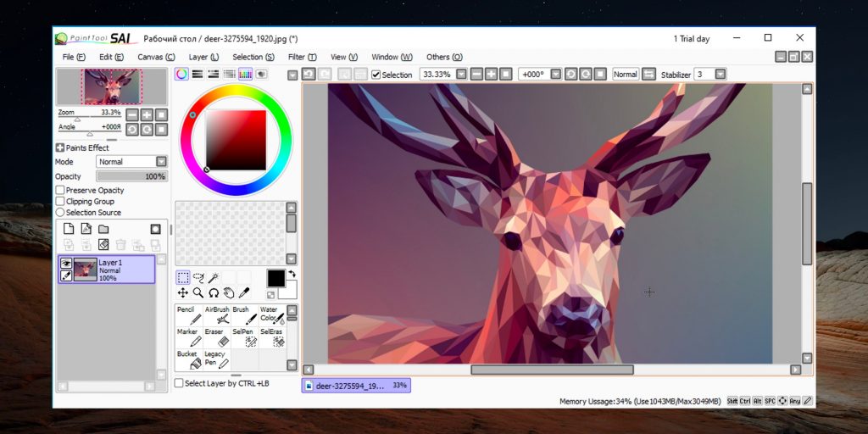
Task: Select the Lasso selection tool
Action: coord(198,277)
